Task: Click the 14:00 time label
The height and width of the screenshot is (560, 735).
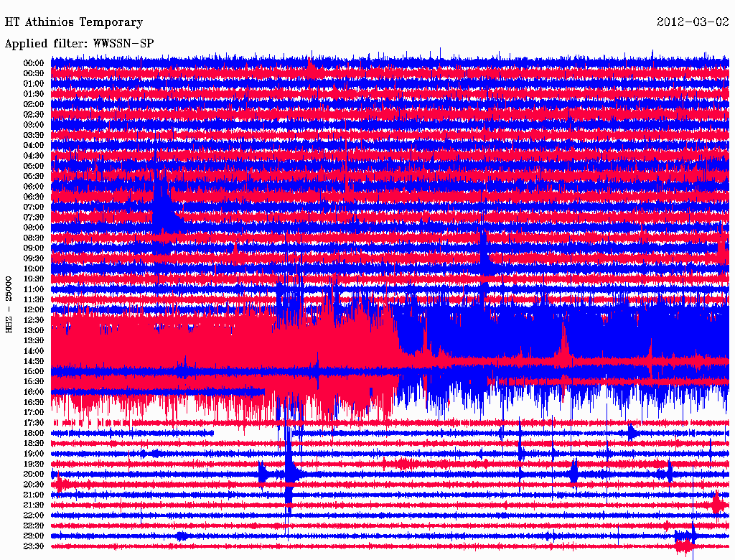Action: 34,350
